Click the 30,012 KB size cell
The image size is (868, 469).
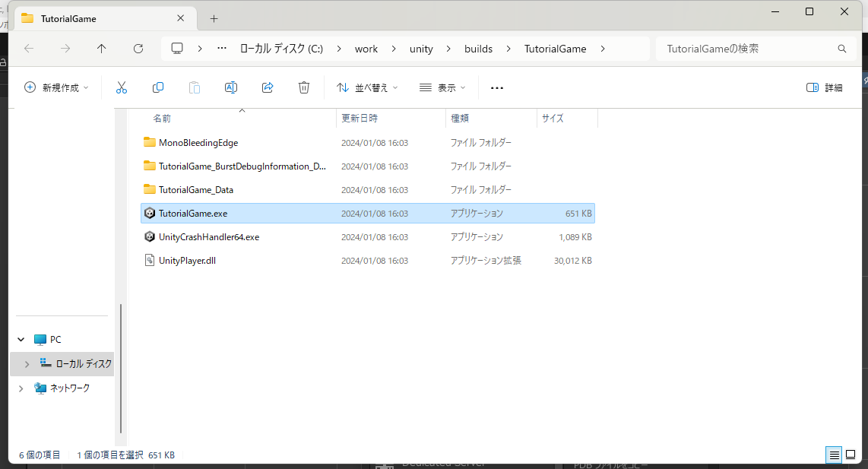[573, 261]
